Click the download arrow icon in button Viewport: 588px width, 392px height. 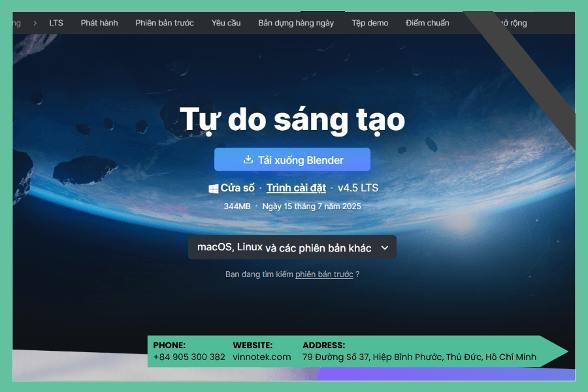click(248, 159)
